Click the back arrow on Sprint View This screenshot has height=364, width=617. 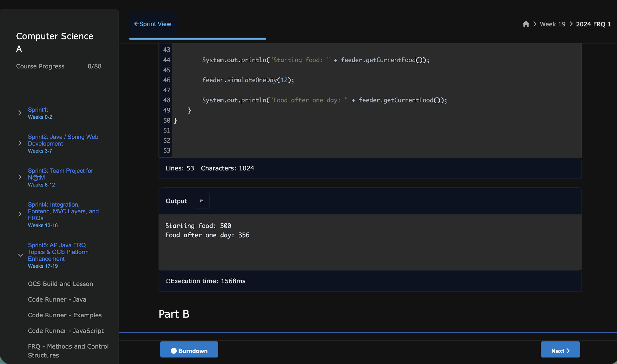pos(136,24)
